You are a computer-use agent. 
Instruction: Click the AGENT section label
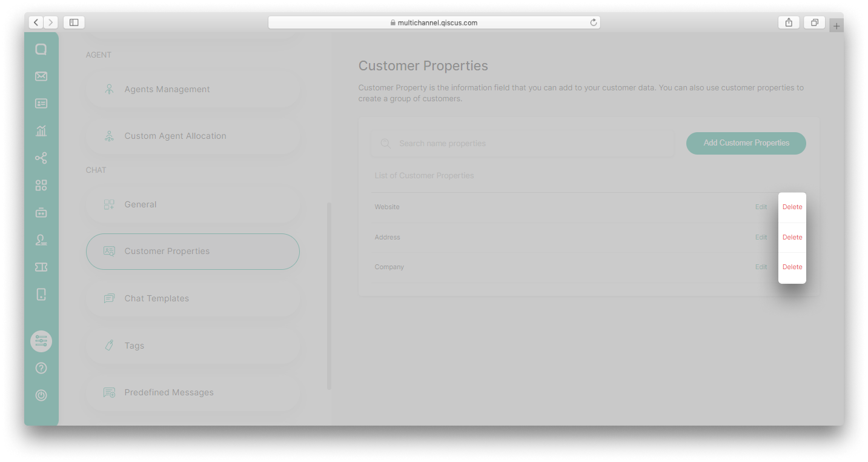click(x=99, y=55)
